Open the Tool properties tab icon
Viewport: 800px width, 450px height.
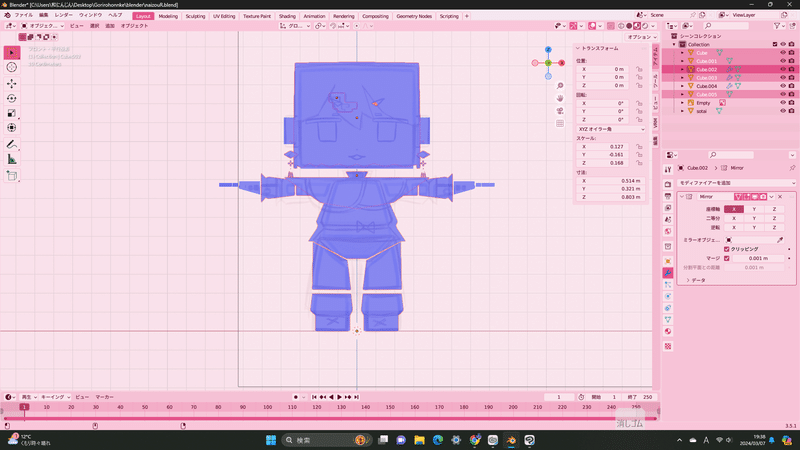pos(668,170)
